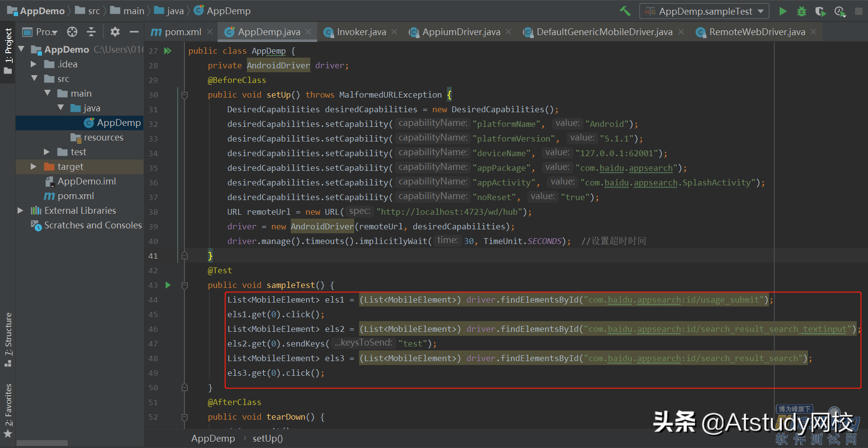
Task: Click run class gutter icon at line 27
Action: [x=168, y=51]
